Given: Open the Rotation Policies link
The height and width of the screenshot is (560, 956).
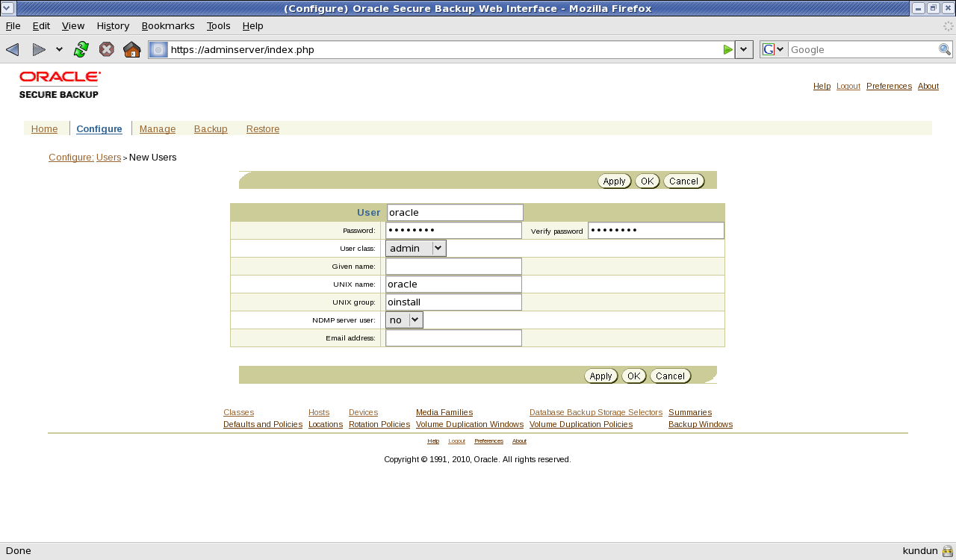Looking at the screenshot, I should pos(379,424).
